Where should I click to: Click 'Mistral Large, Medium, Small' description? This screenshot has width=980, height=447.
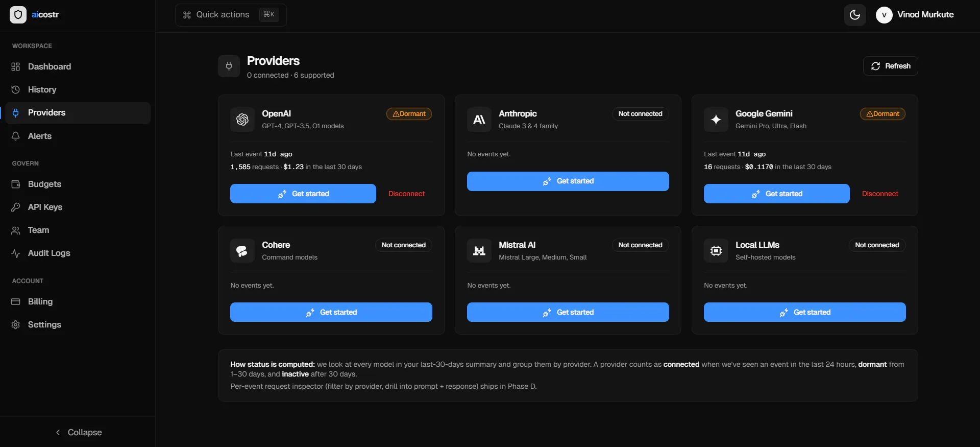[543, 257]
